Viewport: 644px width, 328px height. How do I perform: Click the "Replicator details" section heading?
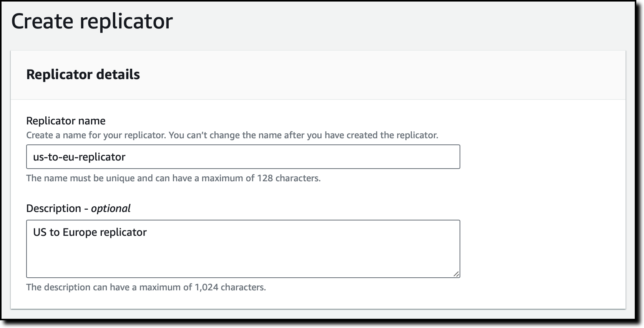83,75
